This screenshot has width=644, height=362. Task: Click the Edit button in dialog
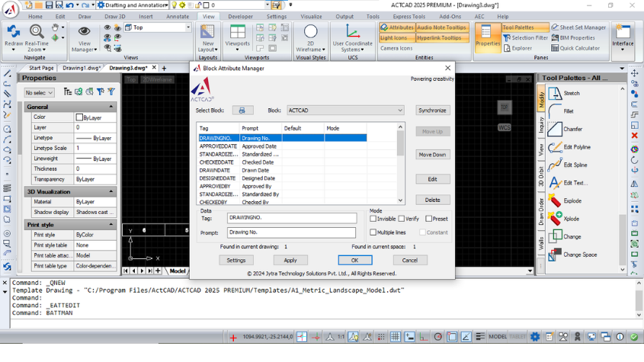coord(432,179)
